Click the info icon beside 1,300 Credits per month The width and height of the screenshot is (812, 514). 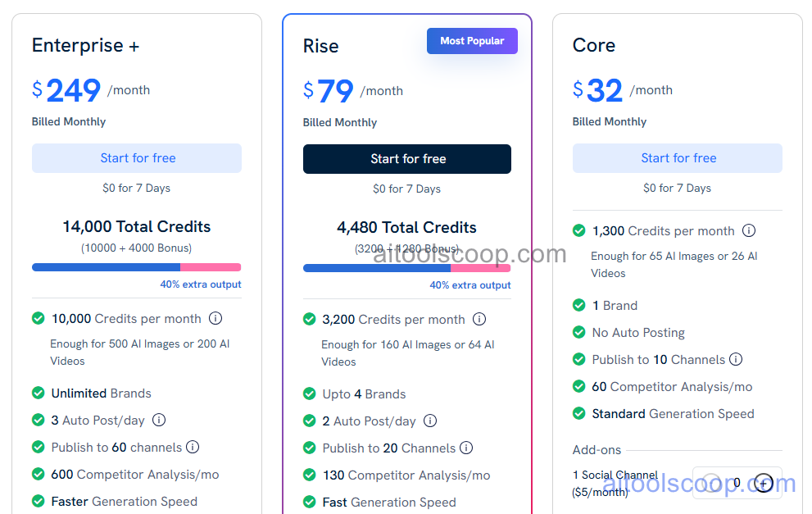(x=749, y=230)
